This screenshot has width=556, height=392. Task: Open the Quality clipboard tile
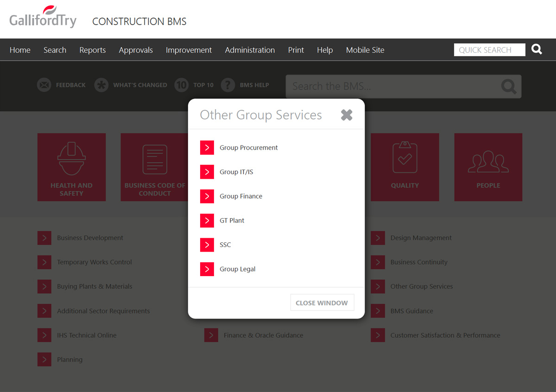pyautogui.click(x=405, y=167)
